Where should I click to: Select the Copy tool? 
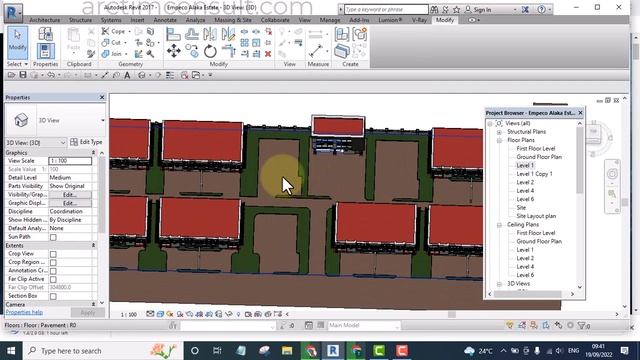(x=192, y=51)
